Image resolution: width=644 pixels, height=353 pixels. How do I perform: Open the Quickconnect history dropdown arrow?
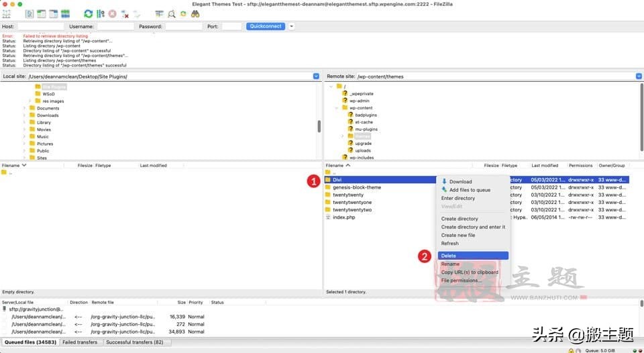tap(291, 26)
